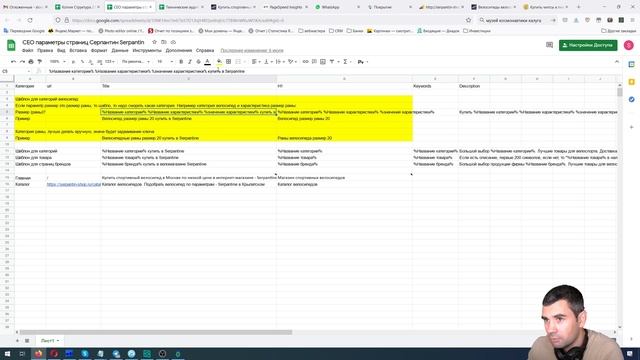Star the document next to title

tap(154, 42)
